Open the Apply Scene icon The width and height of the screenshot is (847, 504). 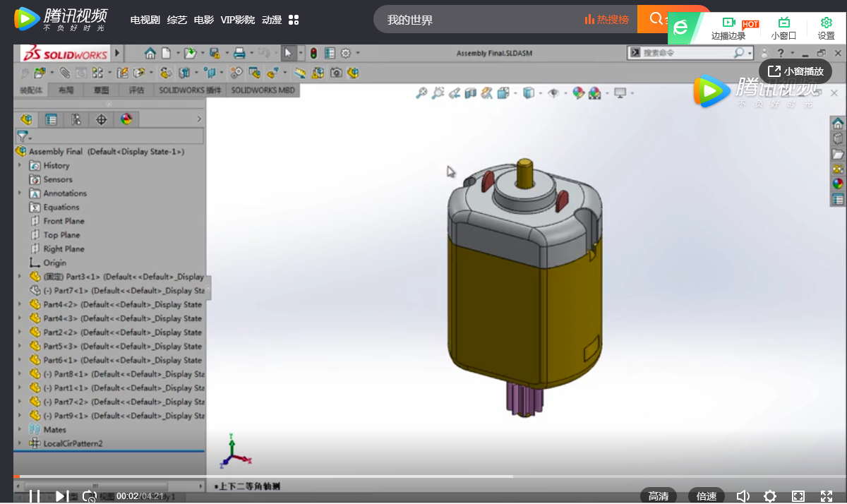click(x=595, y=92)
